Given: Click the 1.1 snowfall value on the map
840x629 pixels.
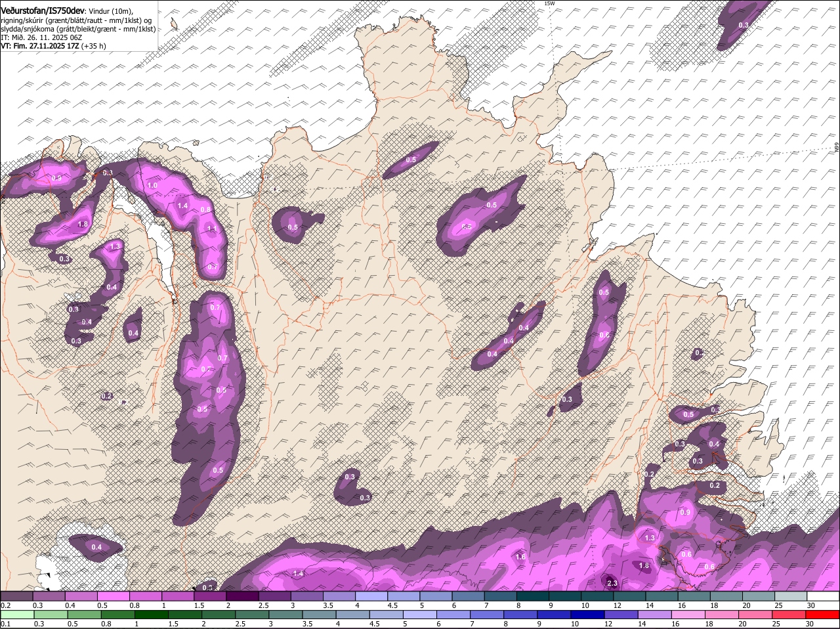Looking at the screenshot, I should 212,228.
